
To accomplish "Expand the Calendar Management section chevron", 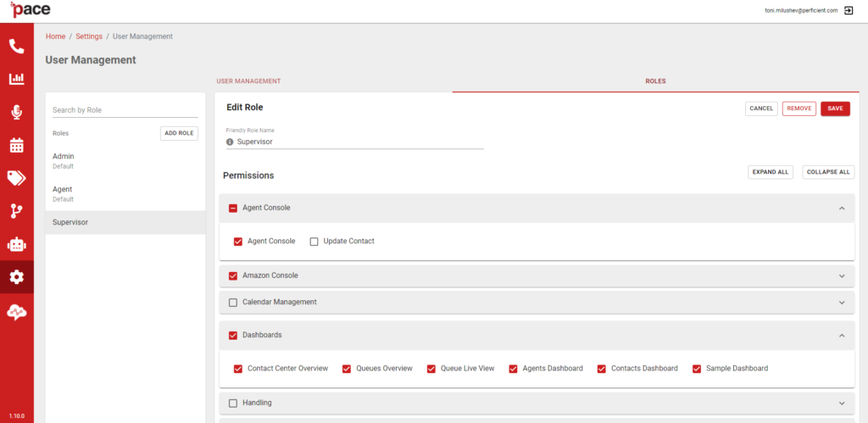I will pyautogui.click(x=842, y=303).
